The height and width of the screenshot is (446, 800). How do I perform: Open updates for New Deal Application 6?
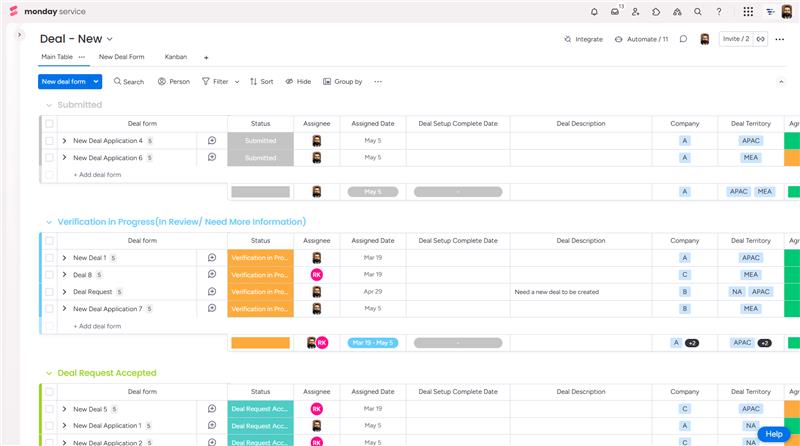[212, 157]
